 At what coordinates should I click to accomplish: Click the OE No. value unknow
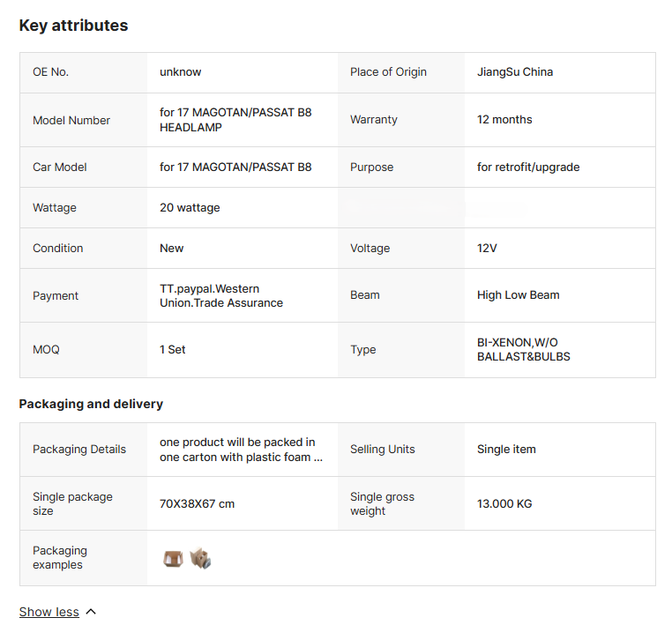pyautogui.click(x=180, y=72)
